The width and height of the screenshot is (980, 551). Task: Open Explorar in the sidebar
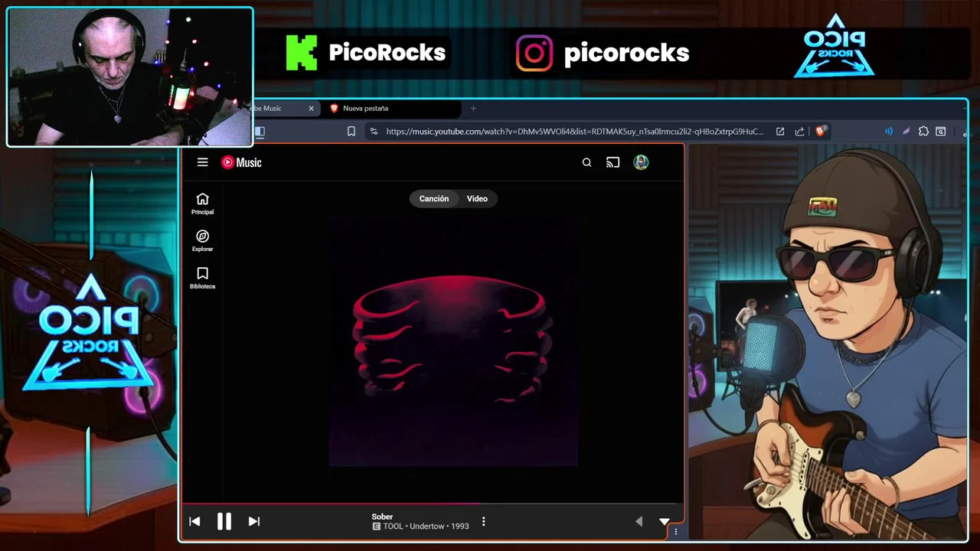(x=202, y=241)
